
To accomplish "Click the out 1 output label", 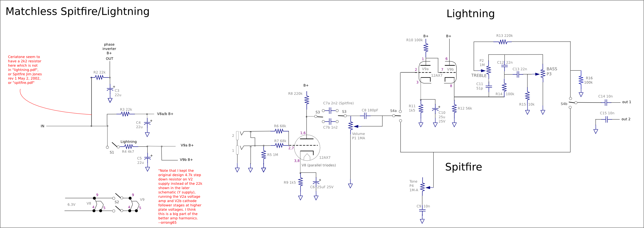I will pos(627,102).
